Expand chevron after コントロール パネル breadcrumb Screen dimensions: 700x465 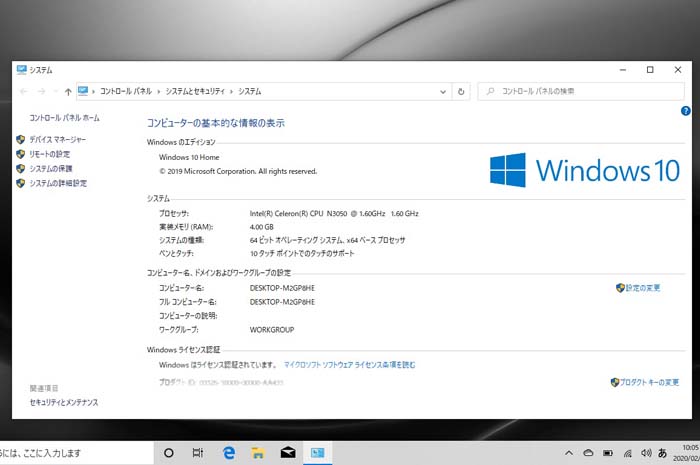159,92
